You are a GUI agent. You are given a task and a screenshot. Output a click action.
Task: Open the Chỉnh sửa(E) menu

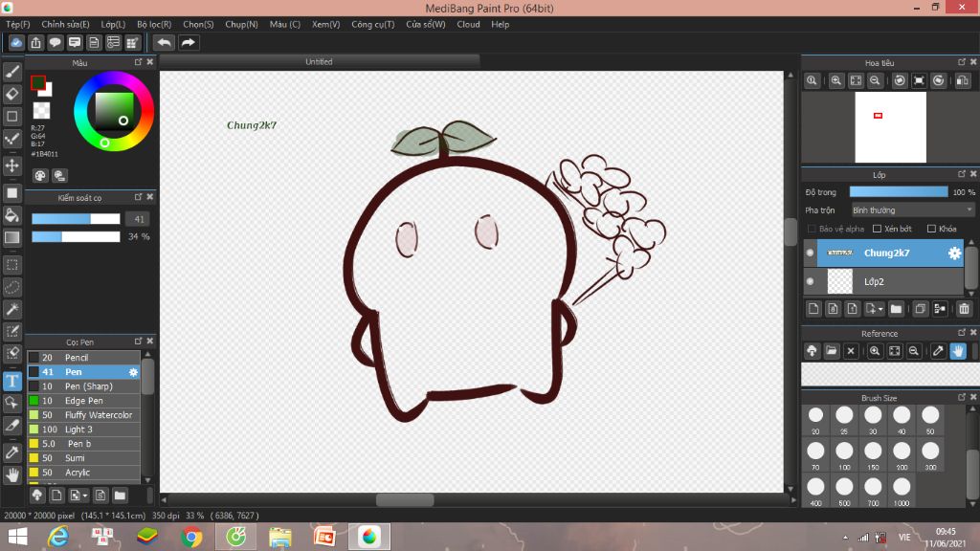pos(66,24)
